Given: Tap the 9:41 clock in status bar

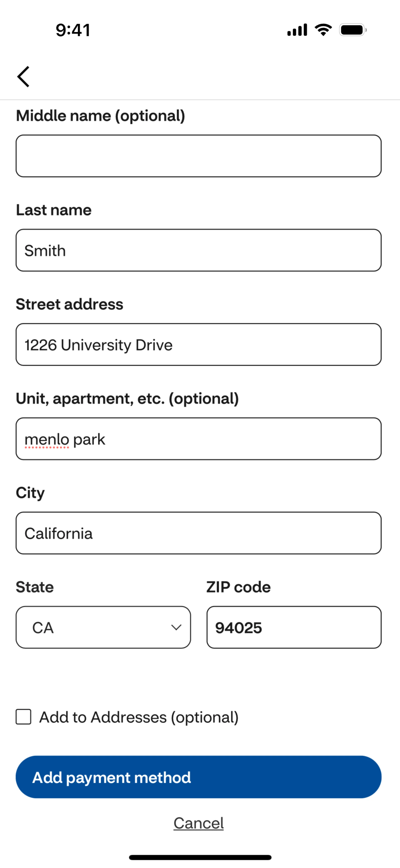Looking at the screenshot, I should 73,30.
